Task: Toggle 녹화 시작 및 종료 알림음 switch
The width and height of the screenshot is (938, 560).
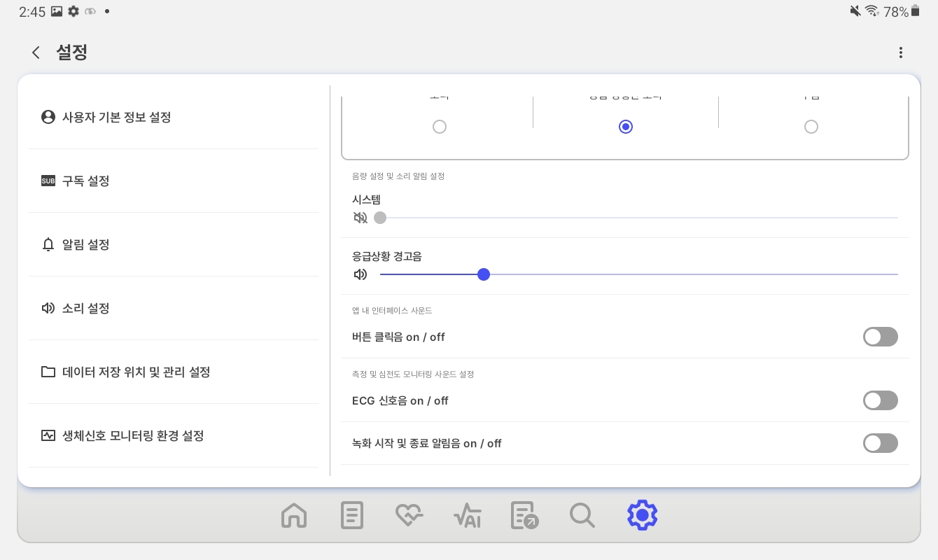Action: pos(881,443)
